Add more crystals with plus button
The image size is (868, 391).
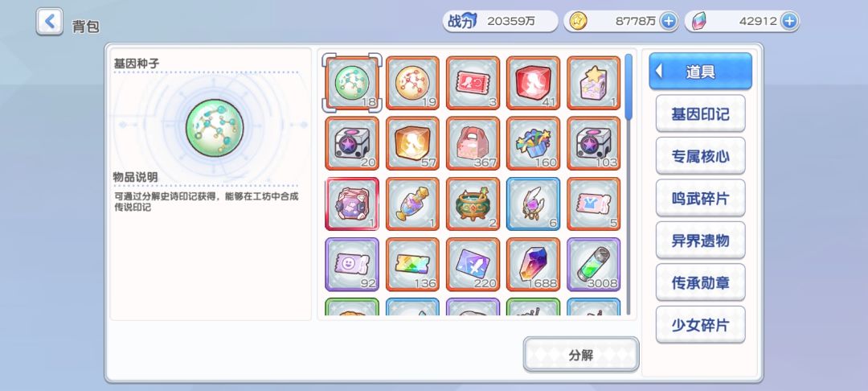click(789, 21)
